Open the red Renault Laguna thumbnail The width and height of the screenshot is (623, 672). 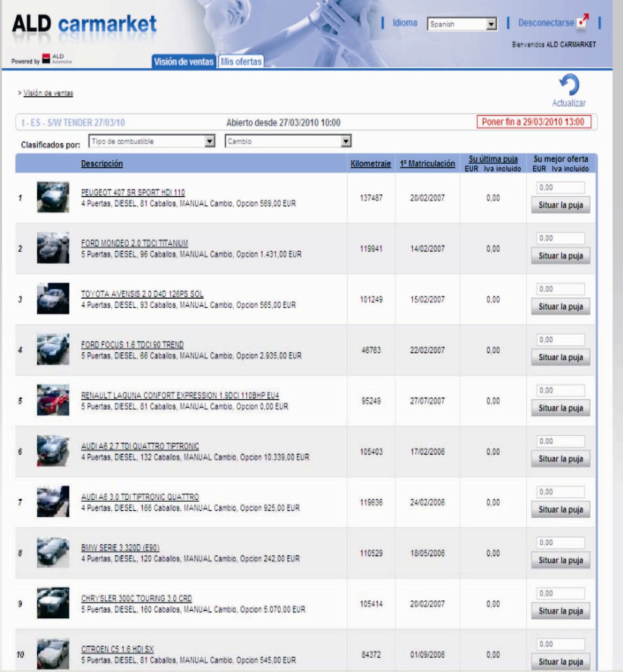(x=53, y=400)
